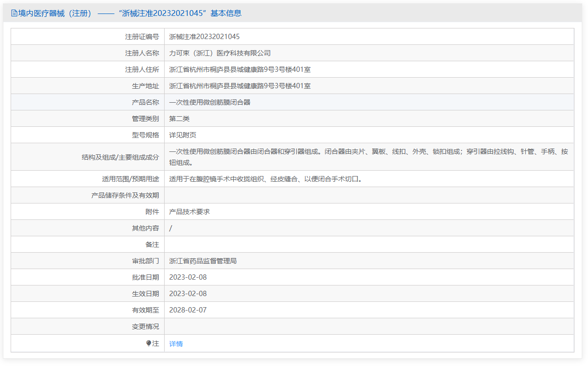Screen dimensions: 588x366
Task: Click the 备注 label
Action: (x=152, y=244)
